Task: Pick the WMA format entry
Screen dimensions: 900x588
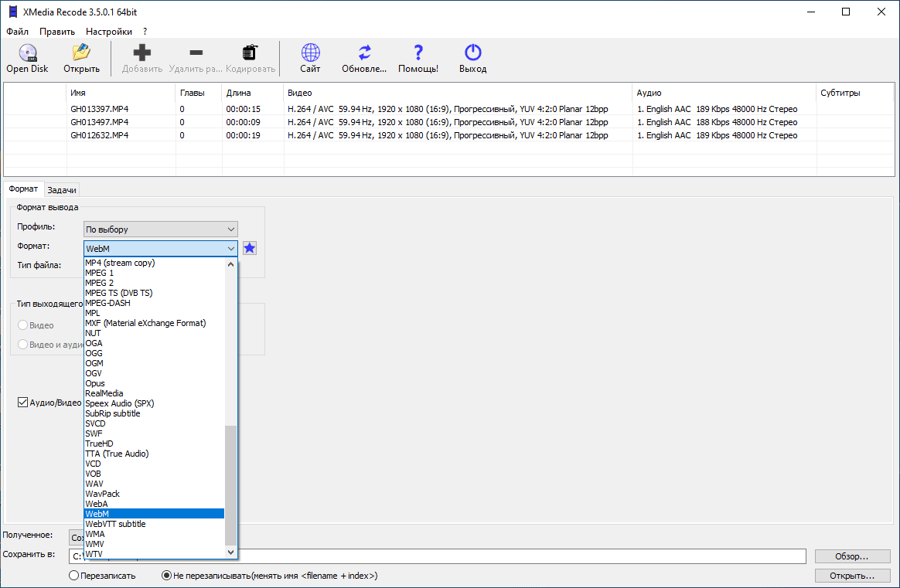Action: pyautogui.click(x=154, y=534)
